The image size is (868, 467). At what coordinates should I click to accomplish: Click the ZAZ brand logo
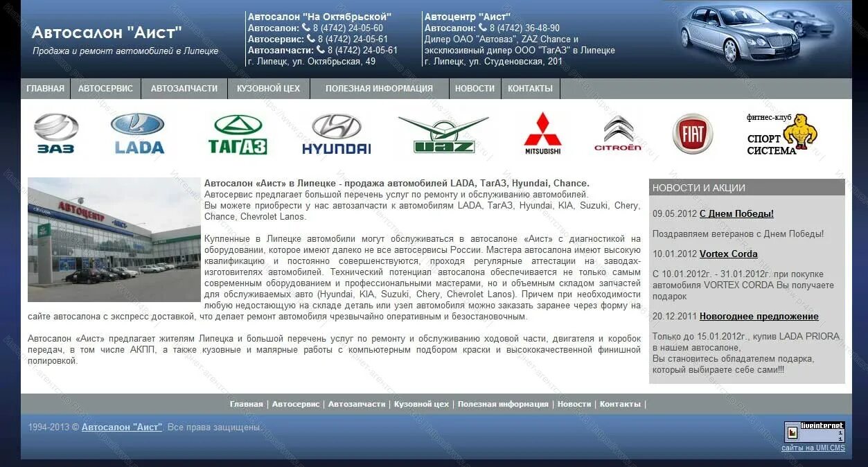pyautogui.click(x=56, y=134)
